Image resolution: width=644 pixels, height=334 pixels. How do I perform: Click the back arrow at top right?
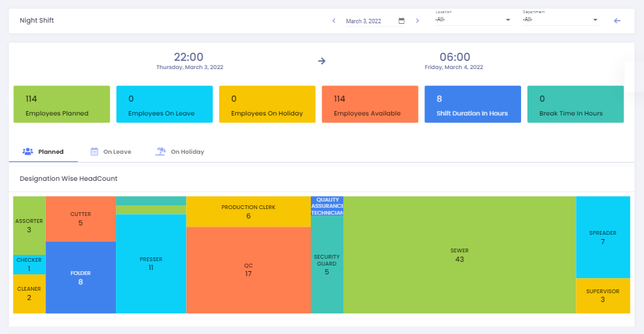point(617,21)
